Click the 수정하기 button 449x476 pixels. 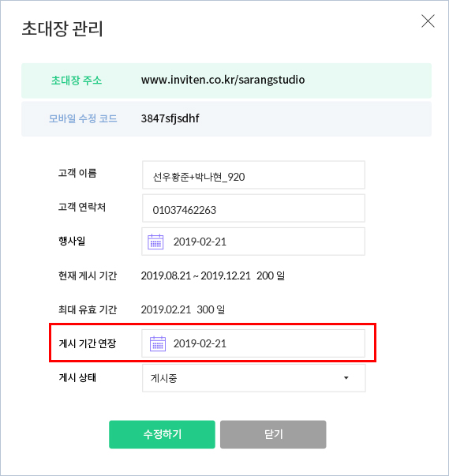[162, 434]
